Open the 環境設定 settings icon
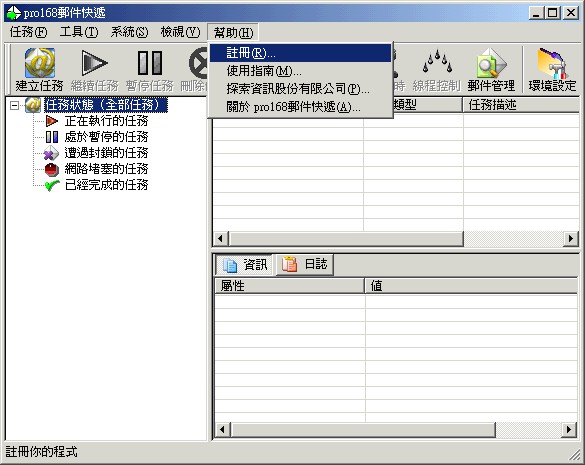The width and height of the screenshot is (585, 465). click(x=552, y=70)
